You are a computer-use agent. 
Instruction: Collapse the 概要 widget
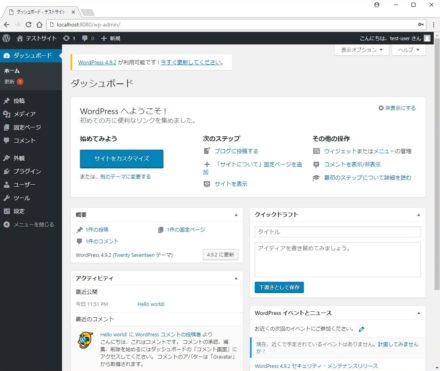point(236,215)
